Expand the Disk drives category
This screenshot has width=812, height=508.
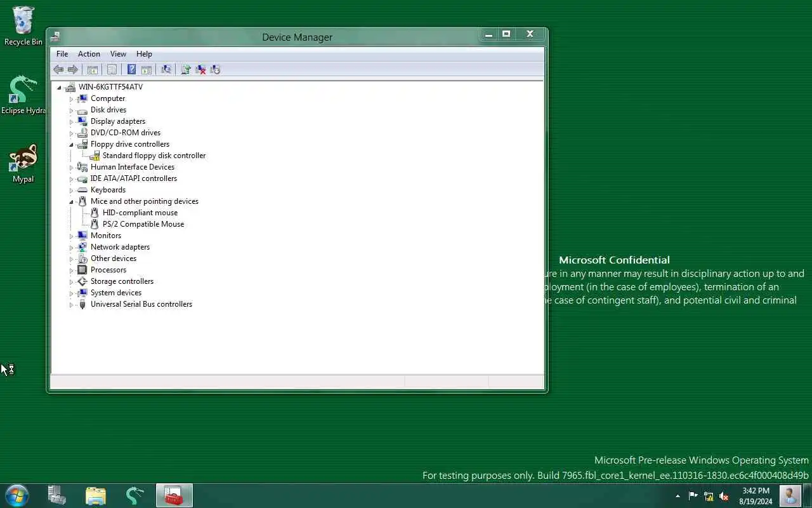pyautogui.click(x=71, y=110)
